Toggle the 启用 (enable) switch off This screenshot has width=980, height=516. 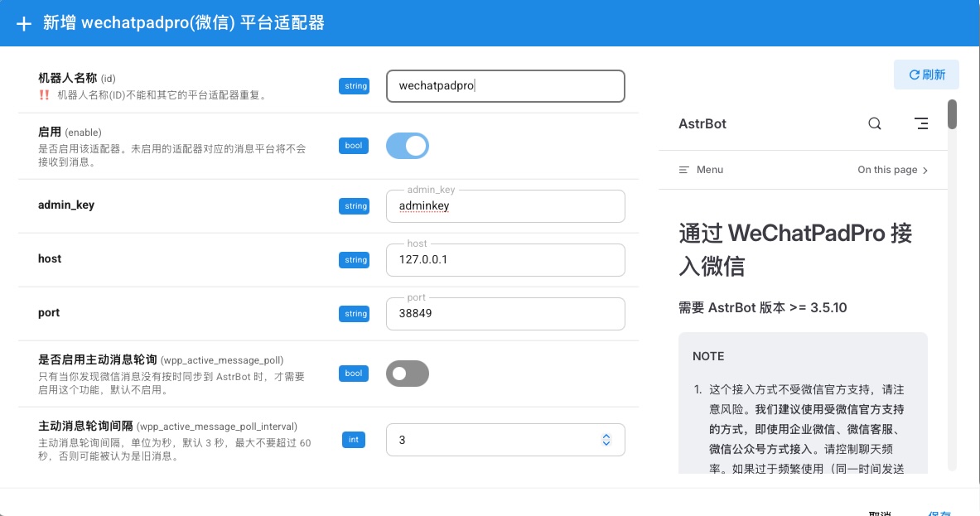tap(408, 146)
